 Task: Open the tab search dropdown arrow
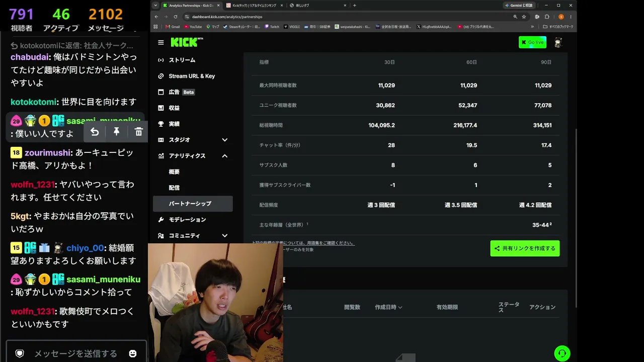click(155, 6)
